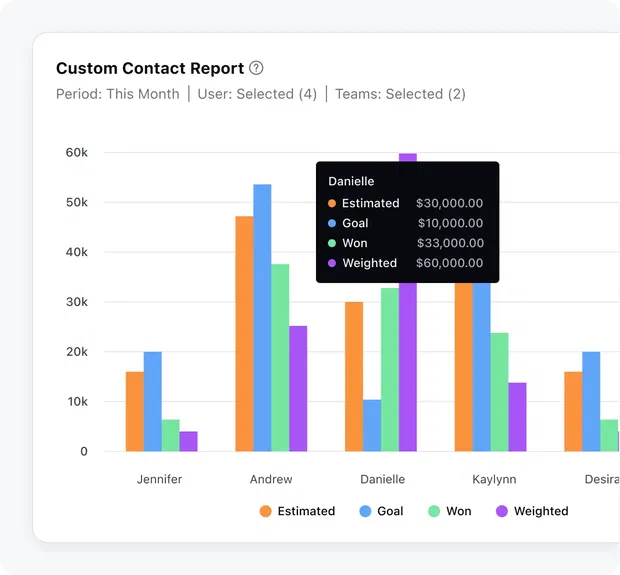620x575 pixels.
Task: Click the $60,000.00 Weighted value in tooltip
Action: click(x=450, y=263)
